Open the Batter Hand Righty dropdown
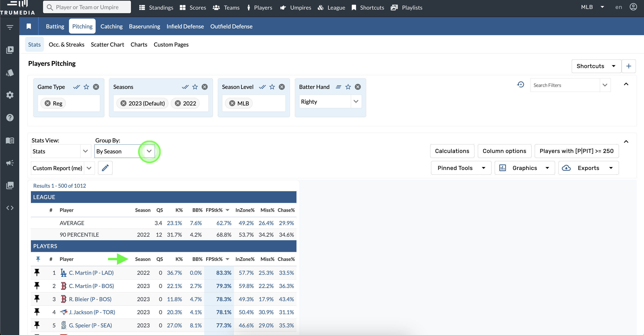This screenshot has height=335, width=644. pyautogui.click(x=356, y=101)
